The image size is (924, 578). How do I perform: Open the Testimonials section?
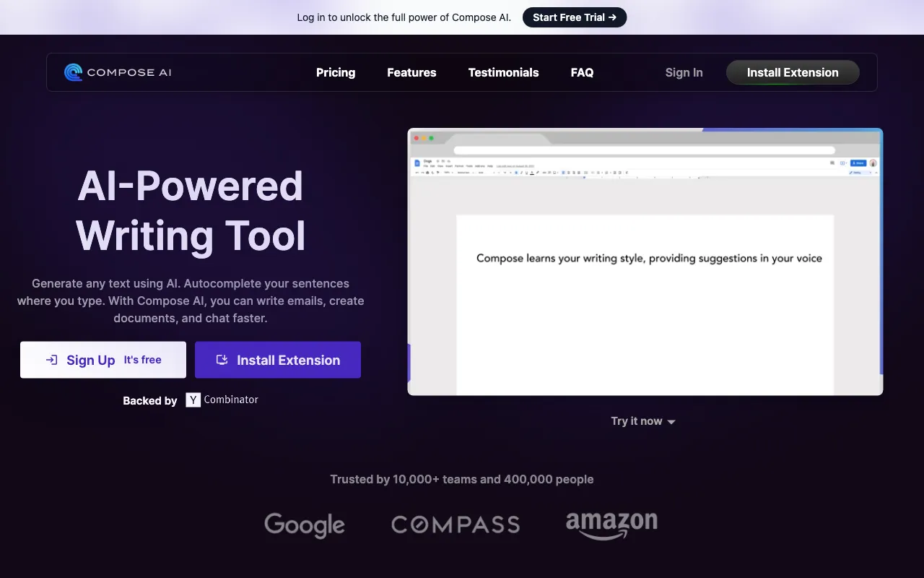[503, 72]
